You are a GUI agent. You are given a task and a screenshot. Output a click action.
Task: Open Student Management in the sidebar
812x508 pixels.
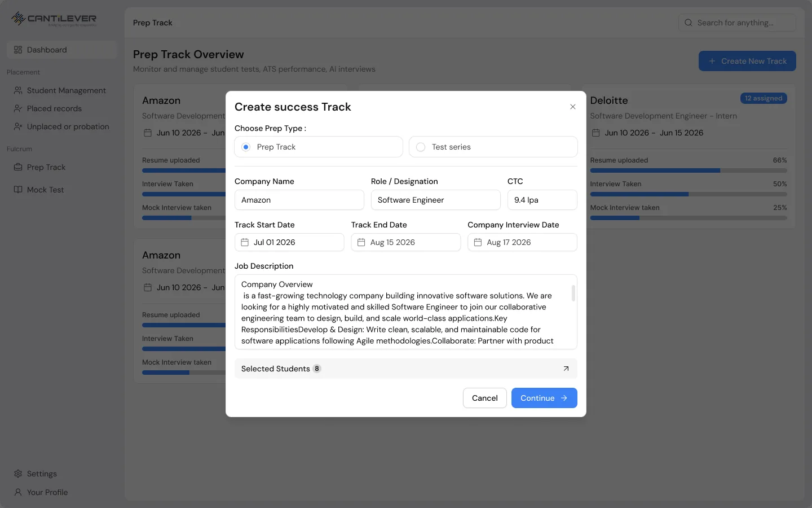[x=61, y=90]
